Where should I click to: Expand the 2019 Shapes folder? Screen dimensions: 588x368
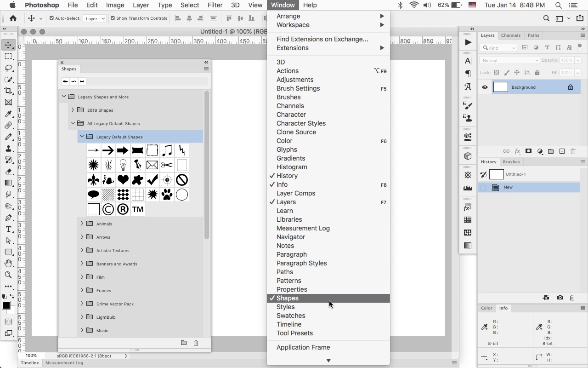pyautogui.click(x=73, y=110)
